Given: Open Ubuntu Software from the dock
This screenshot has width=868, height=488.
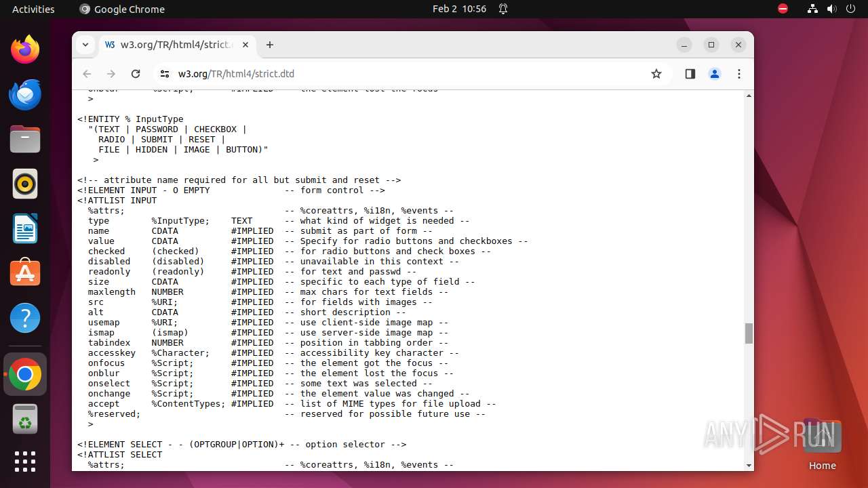Looking at the screenshot, I should click(25, 273).
